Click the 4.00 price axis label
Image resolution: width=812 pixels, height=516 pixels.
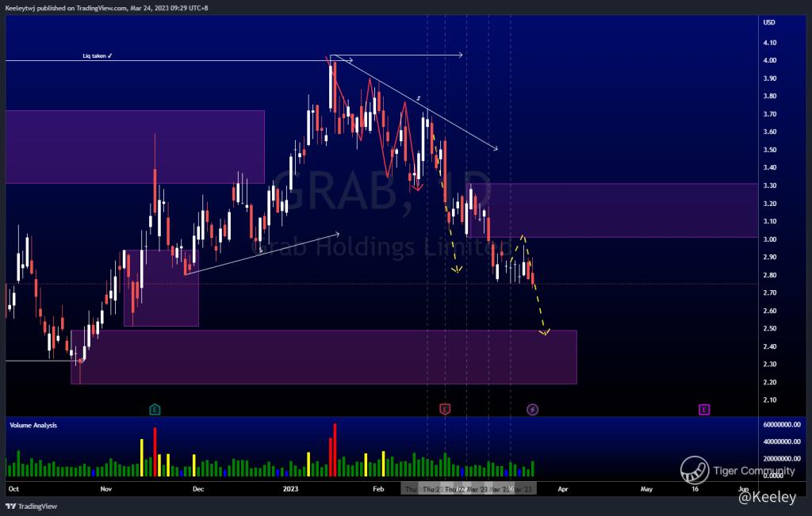769,60
